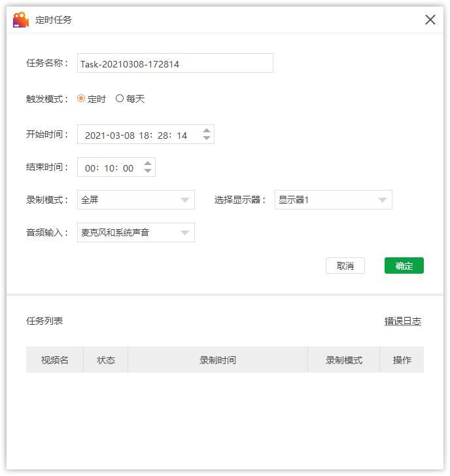The height and width of the screenshot is (476, 450).
Task: Click the 结束时间 duration field
Action: (x=116, y=167)
